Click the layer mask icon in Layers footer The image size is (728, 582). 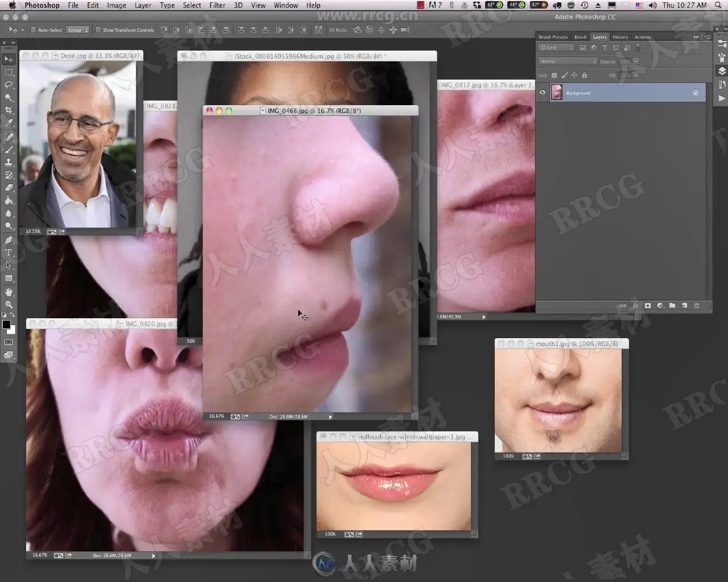coord(648,306)
